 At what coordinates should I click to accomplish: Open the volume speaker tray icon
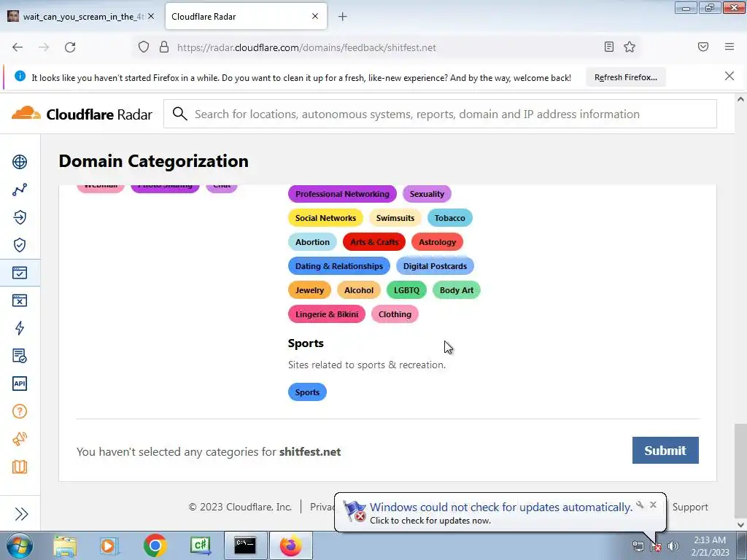coord(673,546)
